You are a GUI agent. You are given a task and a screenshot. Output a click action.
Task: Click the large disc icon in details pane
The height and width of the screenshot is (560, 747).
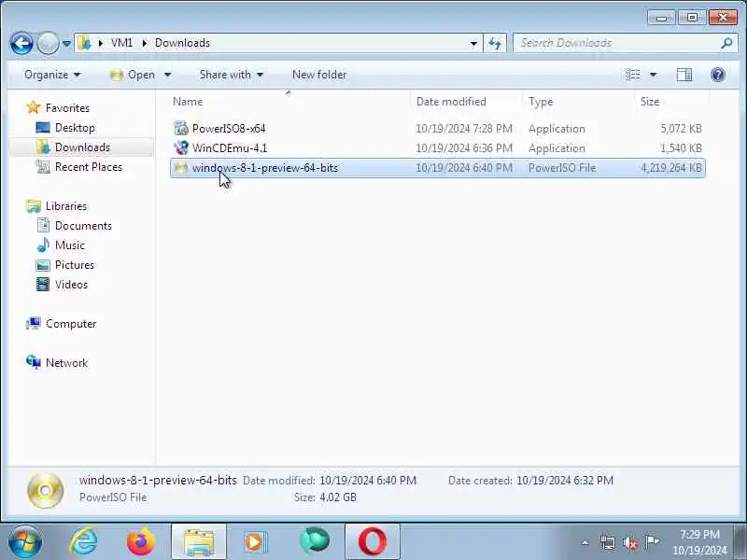point(45,490)
